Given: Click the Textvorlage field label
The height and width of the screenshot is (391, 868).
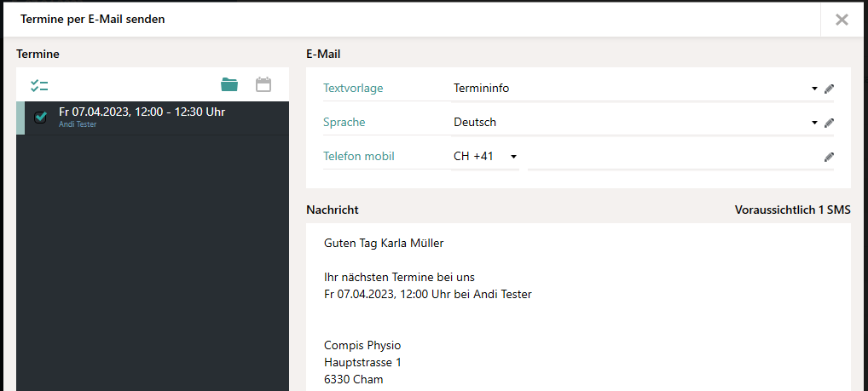Looking at the screenshot, I should pyautogui.click(x=353, y=89).
